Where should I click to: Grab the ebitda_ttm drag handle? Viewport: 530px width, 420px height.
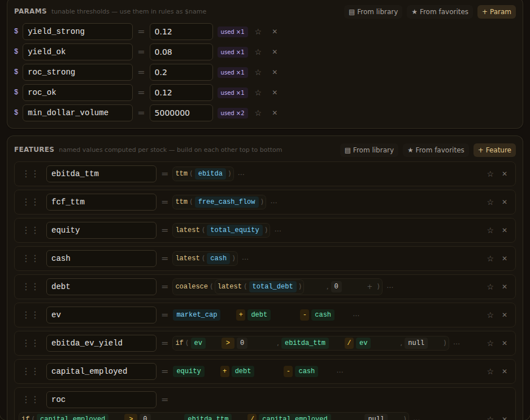(31, 174)
